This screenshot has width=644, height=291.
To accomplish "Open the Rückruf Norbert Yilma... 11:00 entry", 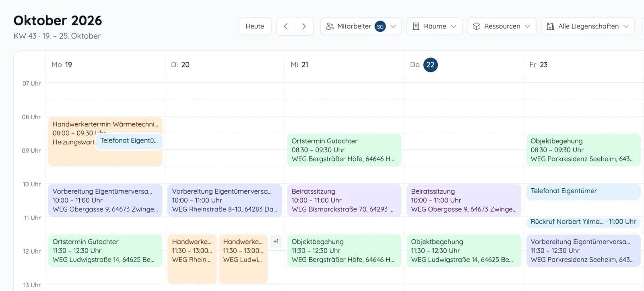I will tap(583, 222).
